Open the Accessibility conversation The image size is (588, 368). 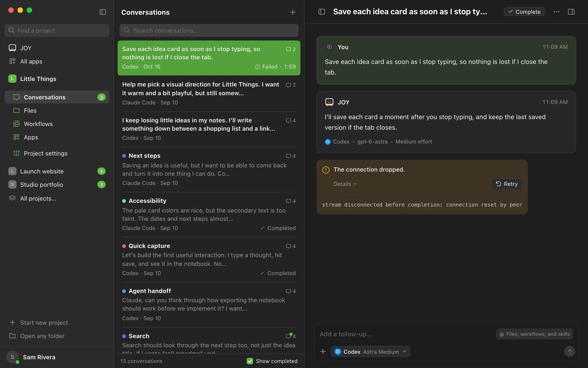click(x=209, y=214)
